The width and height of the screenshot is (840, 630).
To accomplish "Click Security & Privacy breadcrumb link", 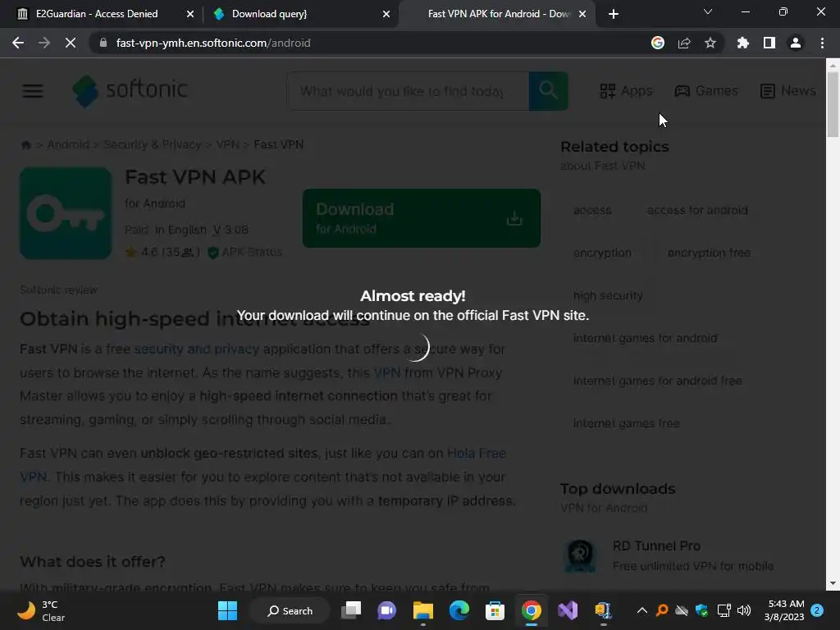I will click(x=152, y=144).
